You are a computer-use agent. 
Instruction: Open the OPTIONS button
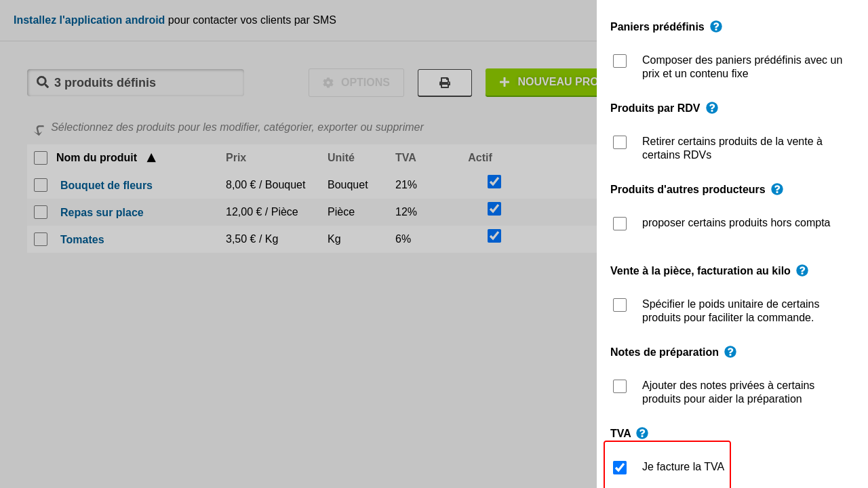click(356, 83)
